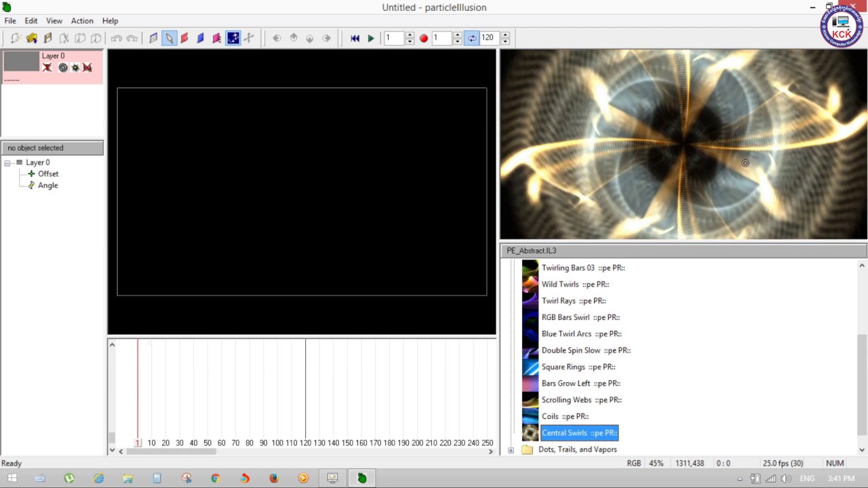Click the timeline horizontal scrollbar thumb
Screen dimensions: 868x488
[x=172, y=451]
